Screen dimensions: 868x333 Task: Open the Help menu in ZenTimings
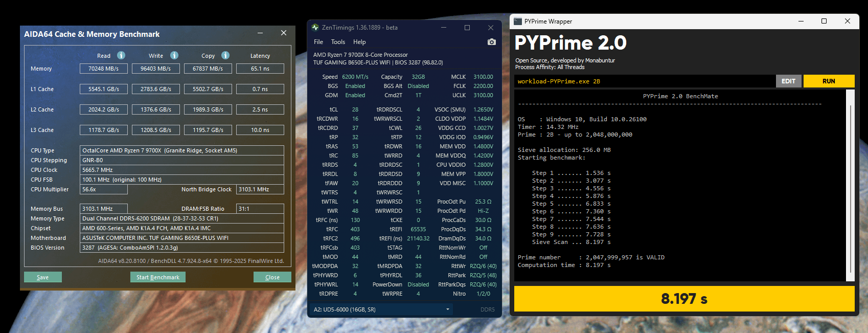coord(359,42)
